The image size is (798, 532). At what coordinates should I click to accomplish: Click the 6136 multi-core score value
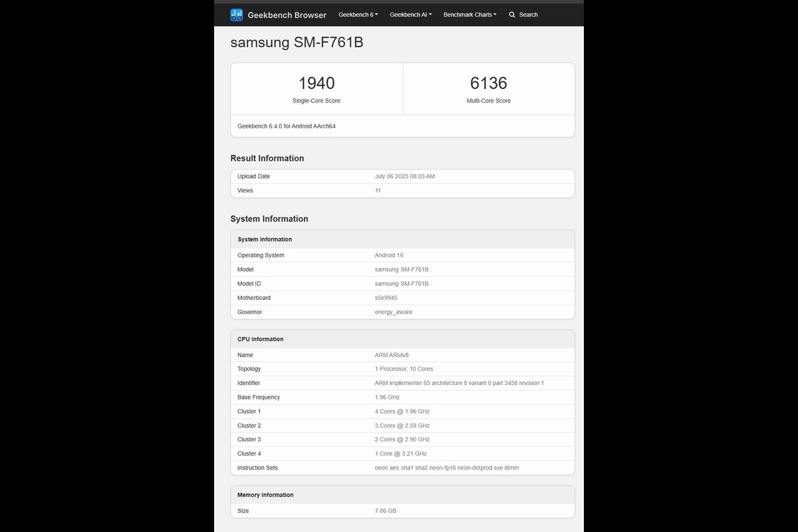(489, 83)
